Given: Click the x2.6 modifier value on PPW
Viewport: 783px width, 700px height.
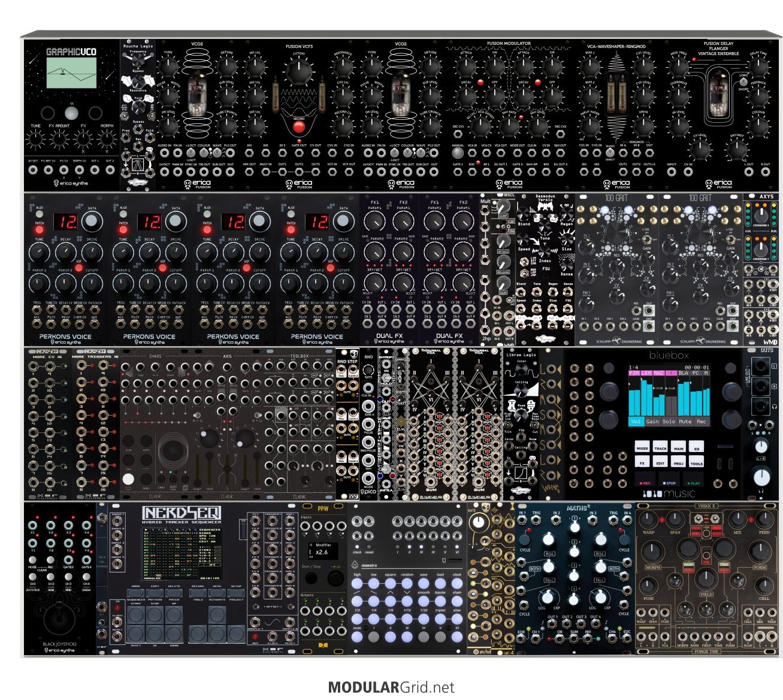Looking at the screenshot, I should (x=323, y=552).
